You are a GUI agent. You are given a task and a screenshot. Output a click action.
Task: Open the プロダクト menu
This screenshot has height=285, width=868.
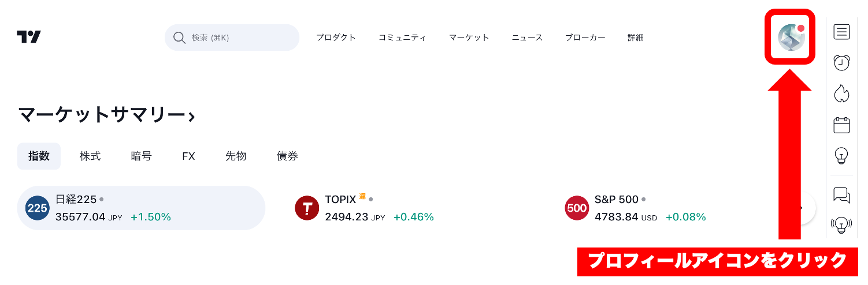(336, 37)
